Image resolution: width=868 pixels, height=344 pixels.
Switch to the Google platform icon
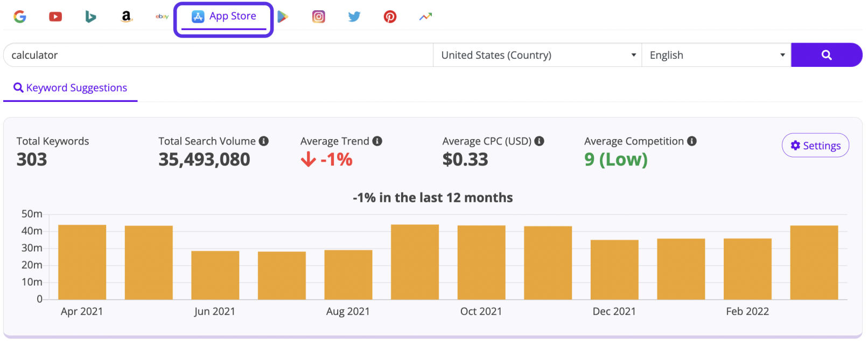coord(20,16)
